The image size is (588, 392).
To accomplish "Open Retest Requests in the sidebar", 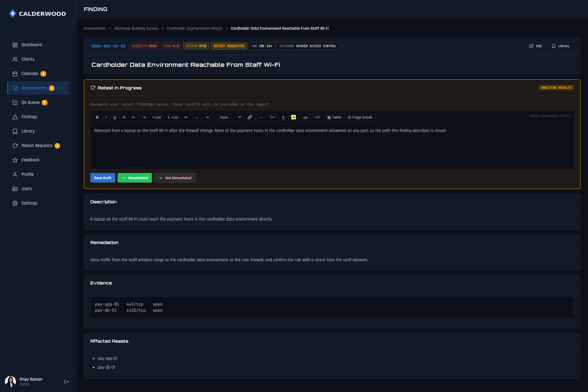I will 38,145.
